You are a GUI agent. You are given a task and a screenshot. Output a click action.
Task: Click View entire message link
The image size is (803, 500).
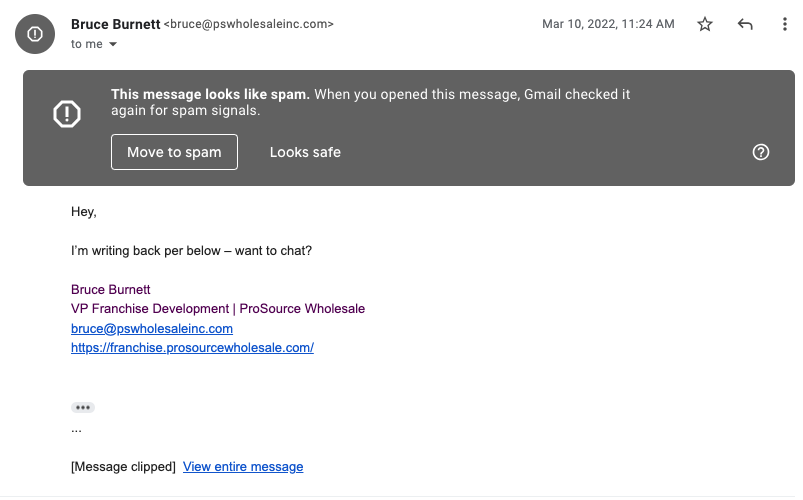click(243, 467)
